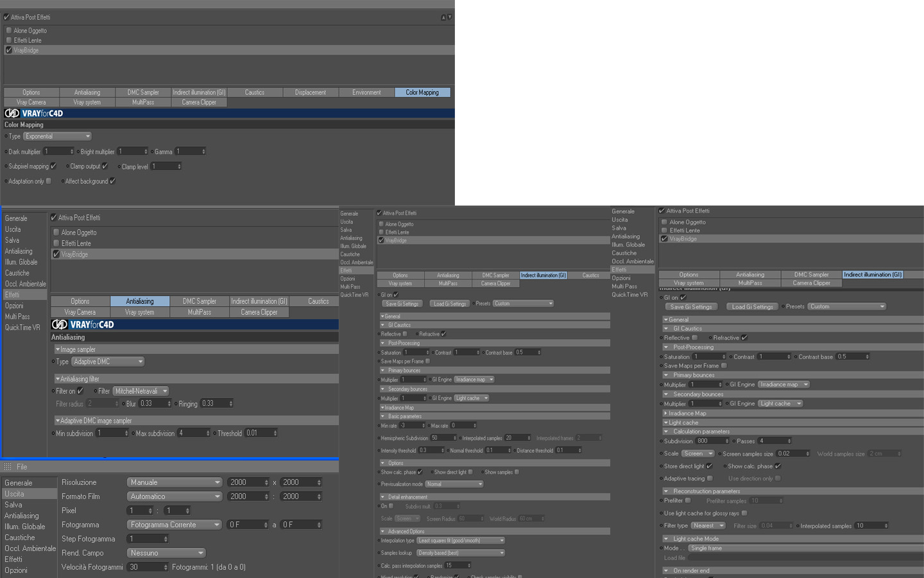
Task: Disable the Affect background checkbox
Action: click(x=112, y=181)
